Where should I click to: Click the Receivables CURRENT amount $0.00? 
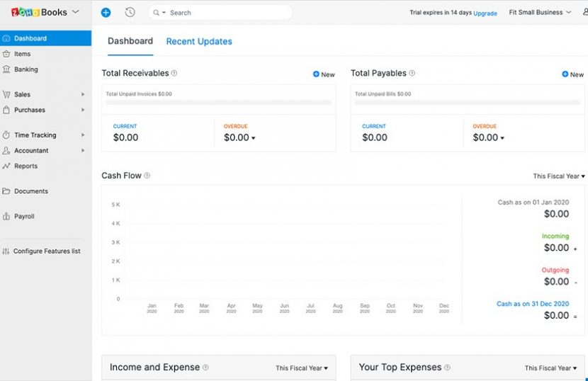(x=125, y=137)
